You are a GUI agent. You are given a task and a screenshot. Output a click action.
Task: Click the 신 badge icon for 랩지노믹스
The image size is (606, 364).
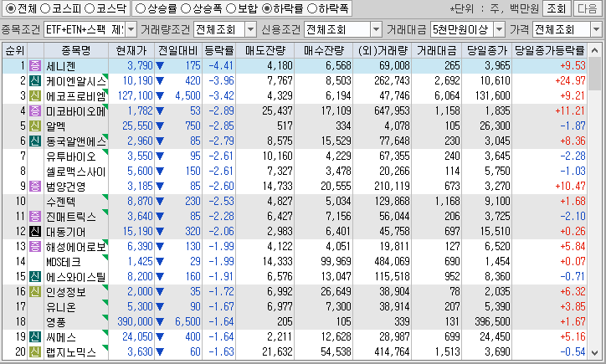[35, 352]
